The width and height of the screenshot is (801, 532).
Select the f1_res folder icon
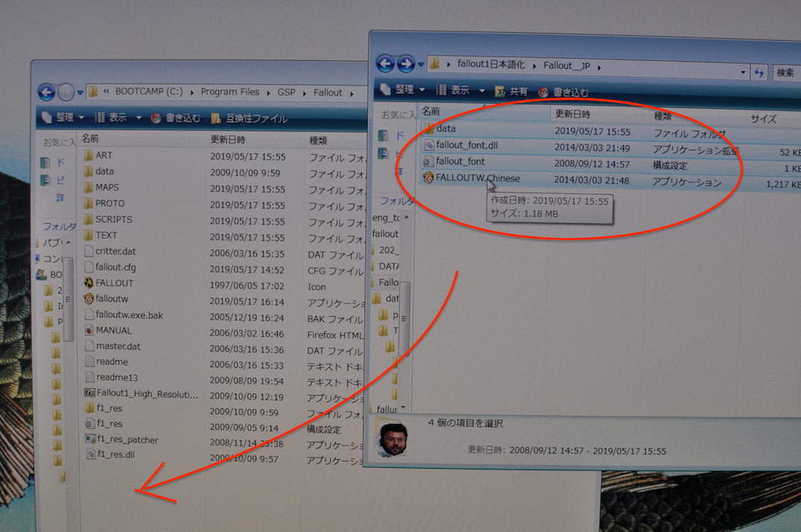pos(90,408)
